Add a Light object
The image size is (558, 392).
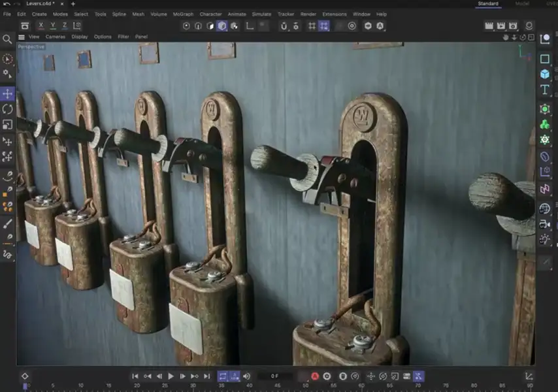click(x=545, y=240)
